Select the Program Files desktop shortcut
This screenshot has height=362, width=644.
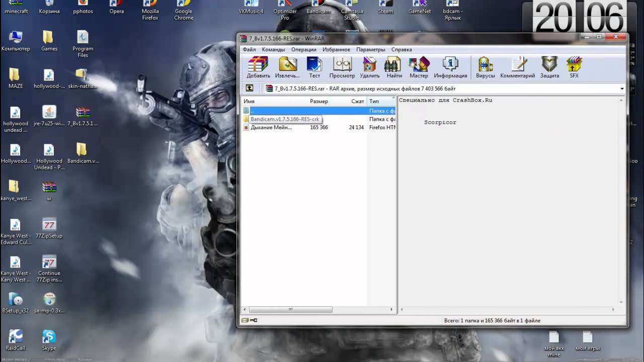click(x=83, y=44)
